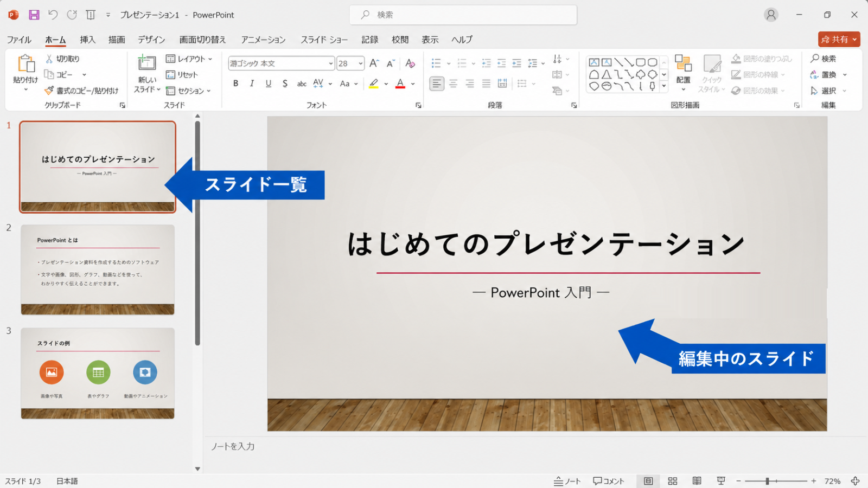Fit slide to current window icon
The width and height of the screenshot is (868, 488).
click(x=855, y=481)
